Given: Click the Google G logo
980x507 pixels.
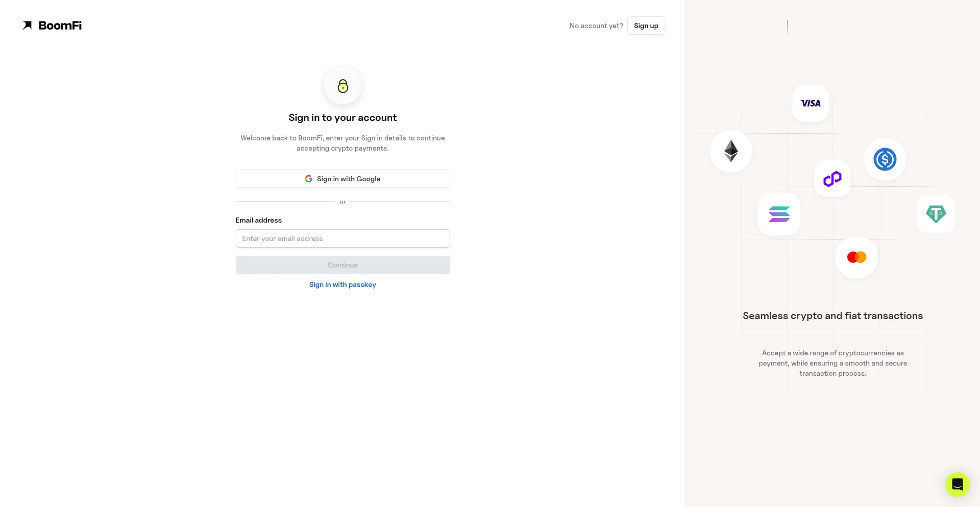Looking at the screenshot, I should tap(309, 179).
